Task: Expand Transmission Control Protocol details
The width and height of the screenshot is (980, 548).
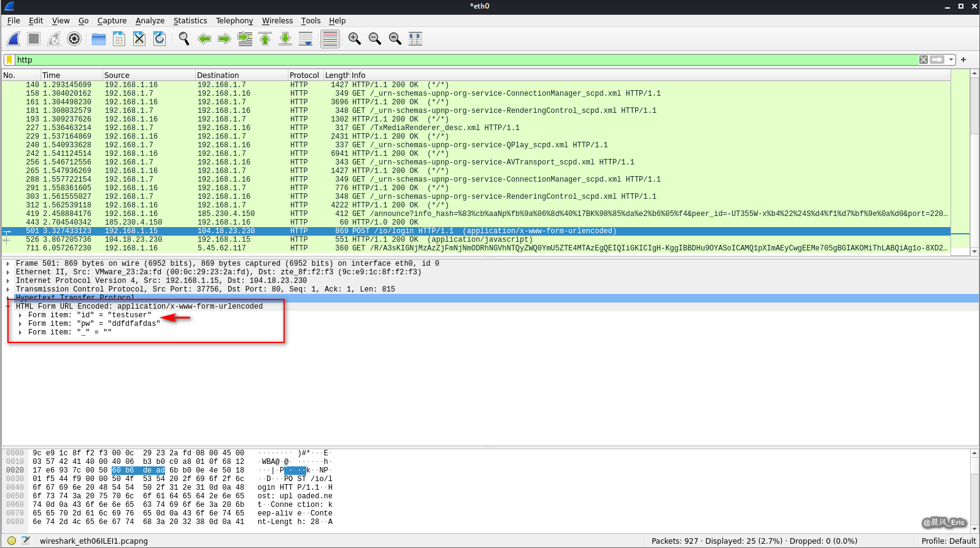Action: coord(8,289)
